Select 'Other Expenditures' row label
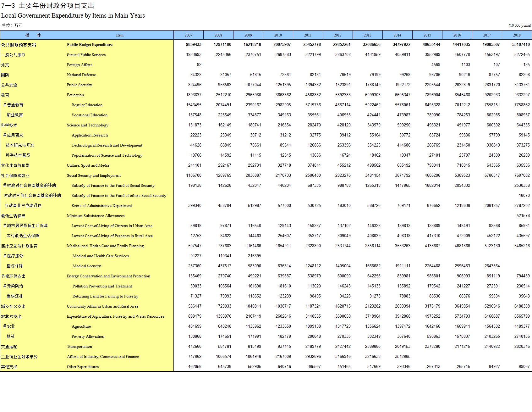The image size is (532, 412). (83, 367)
